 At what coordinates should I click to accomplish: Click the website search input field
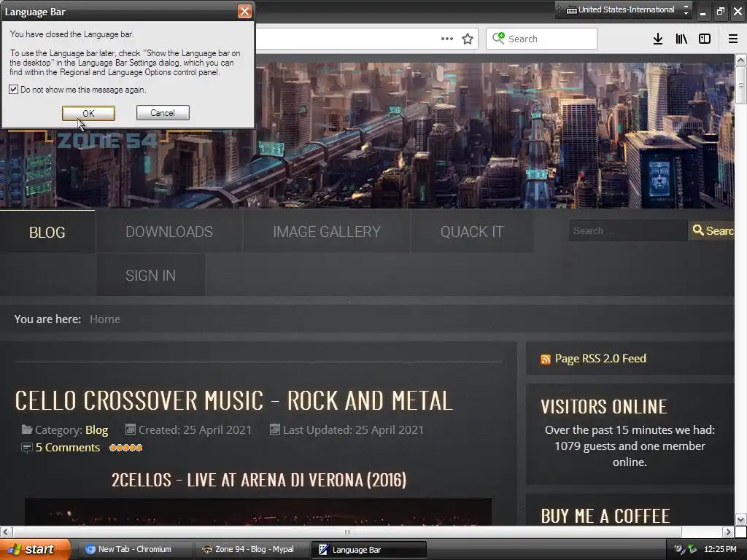[628, 230]
